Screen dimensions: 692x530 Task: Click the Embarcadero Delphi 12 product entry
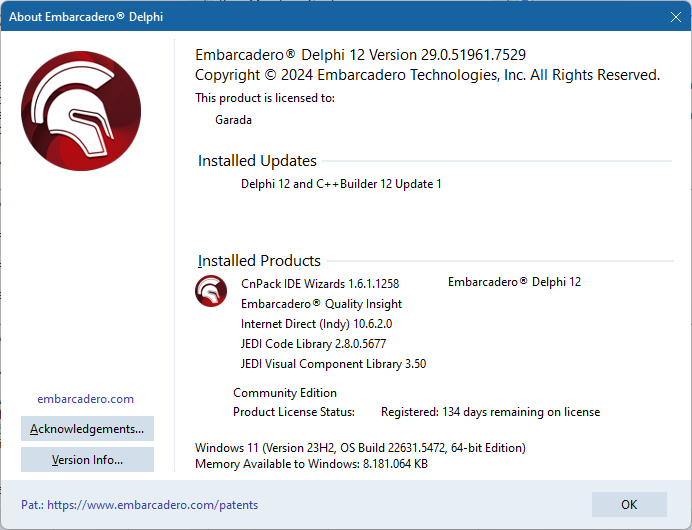pyautogui.click(x=514, y=282)
